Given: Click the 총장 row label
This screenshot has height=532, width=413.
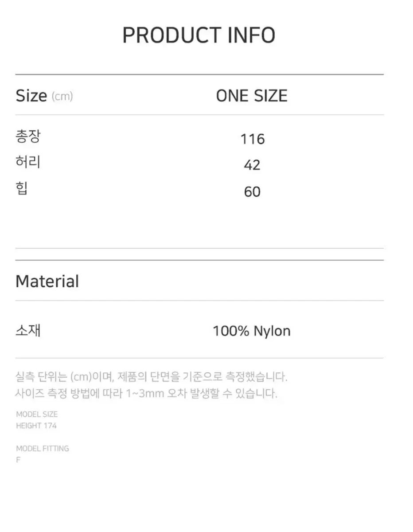Looking at the screenshot, I should 27,136.
